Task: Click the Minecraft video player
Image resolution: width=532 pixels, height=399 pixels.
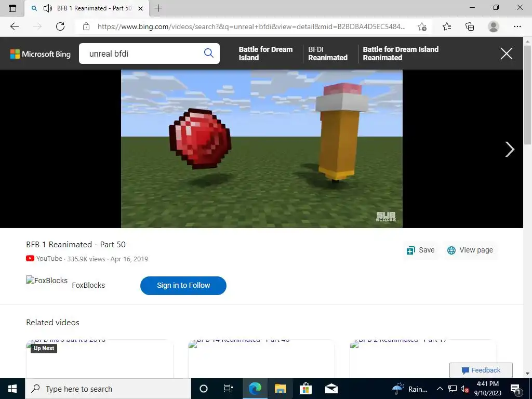Action: [x=262, y=149]
